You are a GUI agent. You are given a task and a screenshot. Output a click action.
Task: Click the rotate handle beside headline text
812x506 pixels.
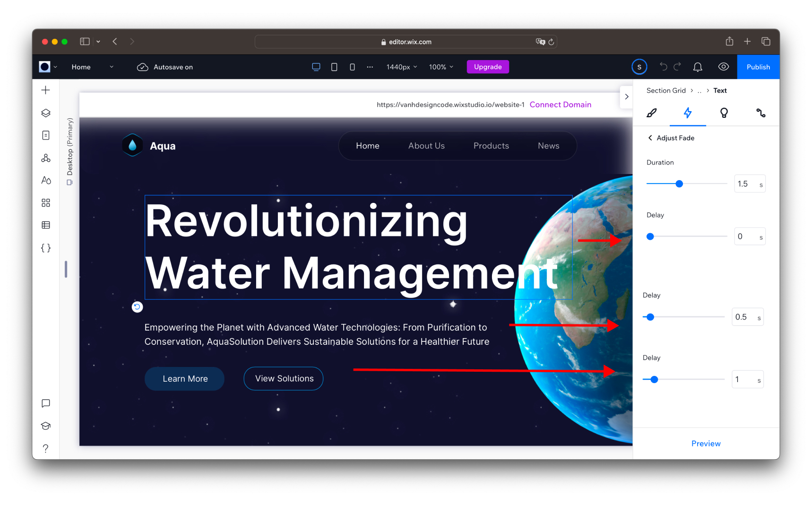pyautogui.click(x=137, y=307)
